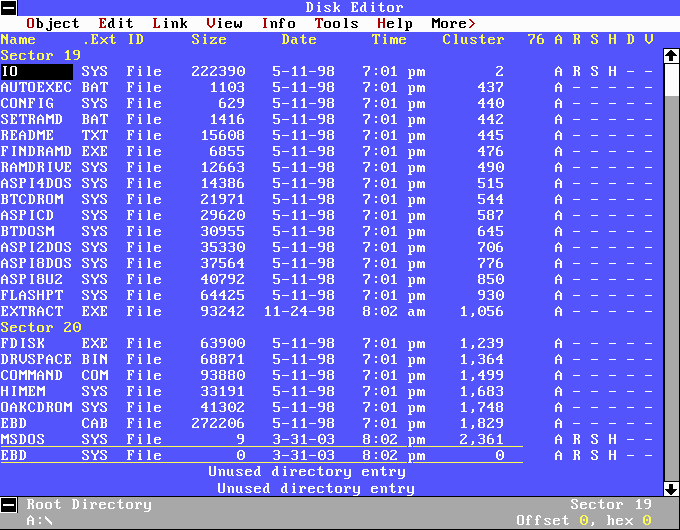This screenshot has width=680, height=530.
Task: Select the ASPICD file name
Action: coord(27,216)
